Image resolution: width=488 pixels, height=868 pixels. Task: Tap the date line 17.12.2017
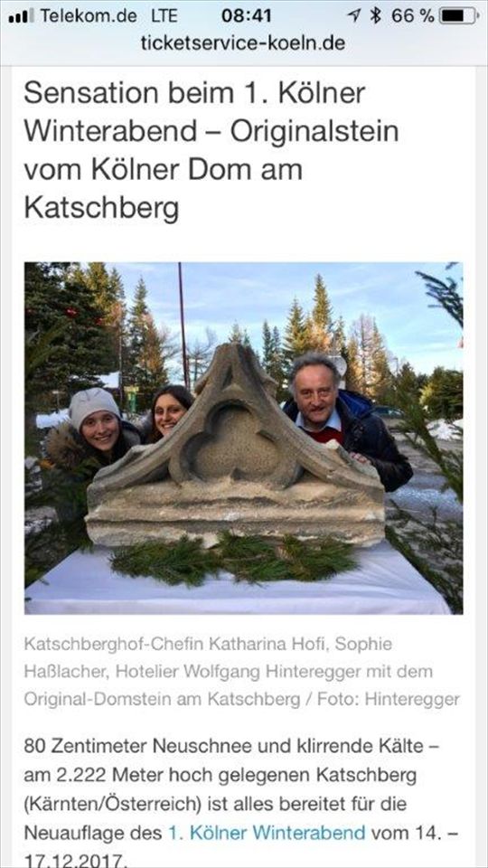pos(75,861)
